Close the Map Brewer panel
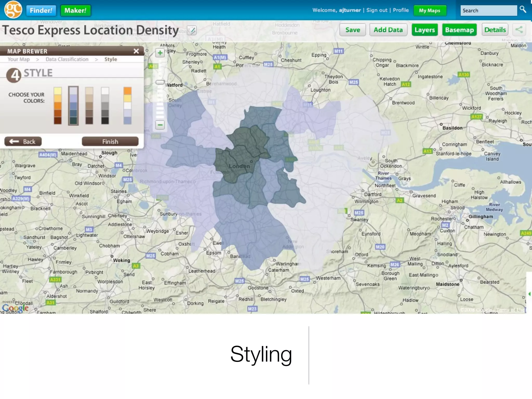 (136, 51)
